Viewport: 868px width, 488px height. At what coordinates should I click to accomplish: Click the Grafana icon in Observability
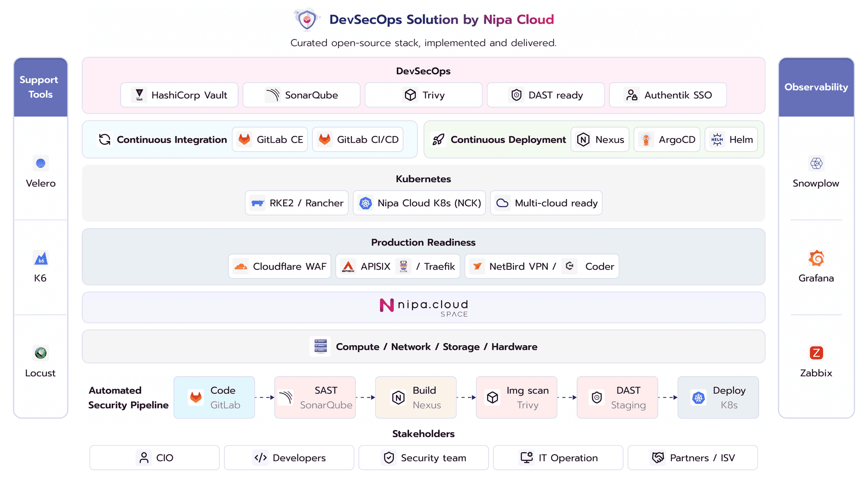pos(816,258)
